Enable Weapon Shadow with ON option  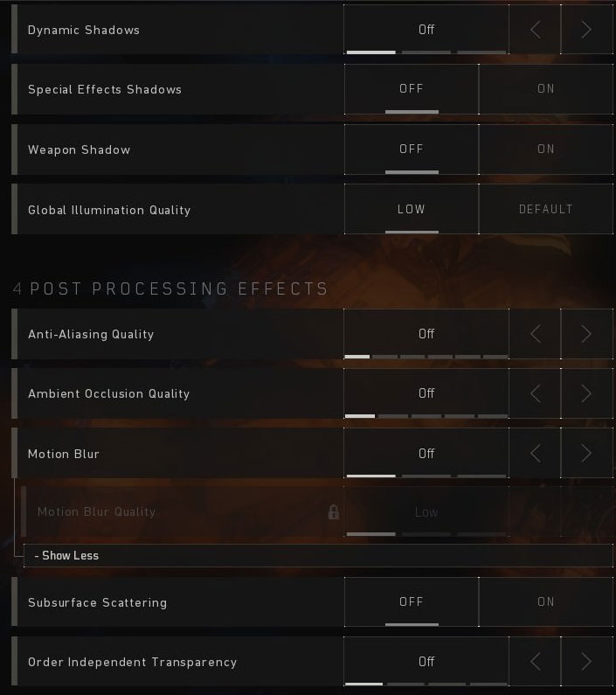tap(546, 149)
